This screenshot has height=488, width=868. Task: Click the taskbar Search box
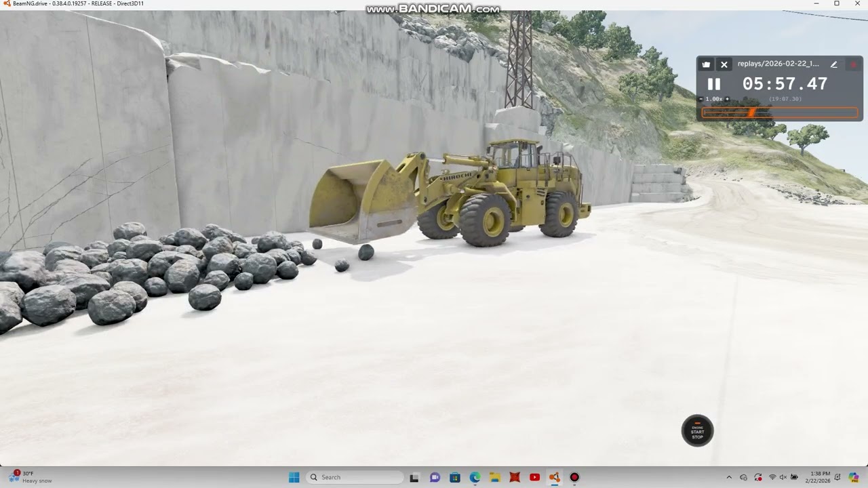pos(355,477)
